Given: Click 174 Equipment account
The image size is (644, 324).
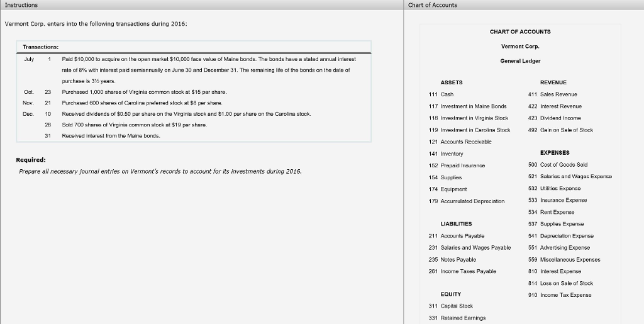Looking at the screenshot, I should click(x=448, y=189).
